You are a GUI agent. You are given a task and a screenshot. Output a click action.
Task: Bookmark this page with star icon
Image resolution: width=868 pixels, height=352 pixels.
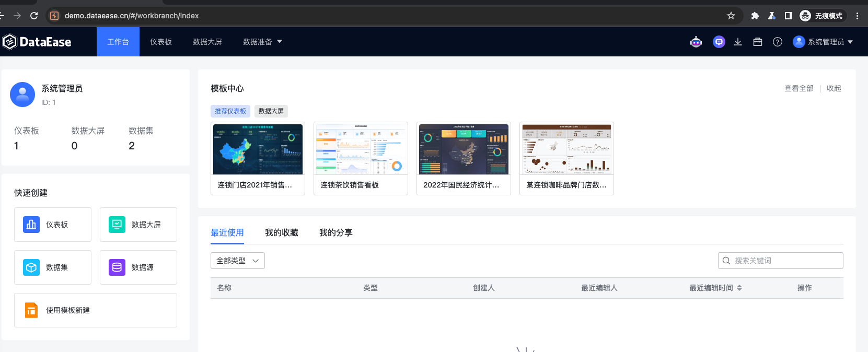[731, 16]
